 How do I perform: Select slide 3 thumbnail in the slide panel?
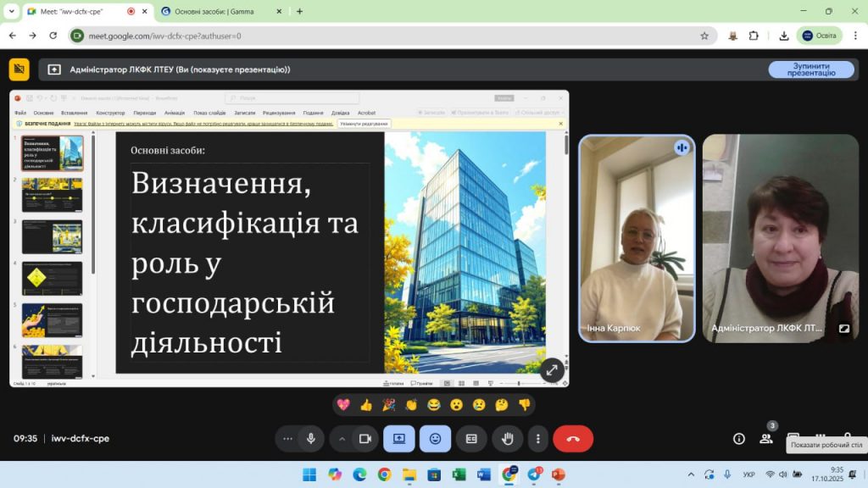pyautogui.click(x=52, y=236)
